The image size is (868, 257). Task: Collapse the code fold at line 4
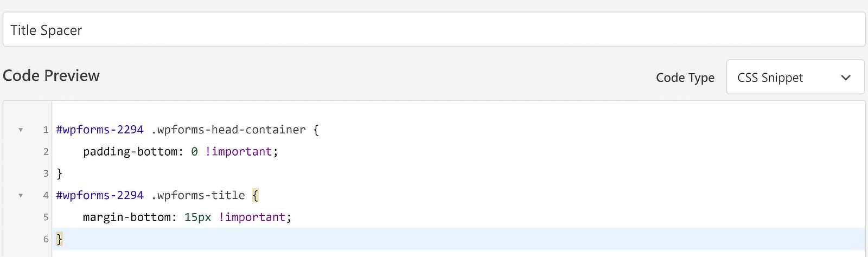pyautogui.click(x=21, y=195)
